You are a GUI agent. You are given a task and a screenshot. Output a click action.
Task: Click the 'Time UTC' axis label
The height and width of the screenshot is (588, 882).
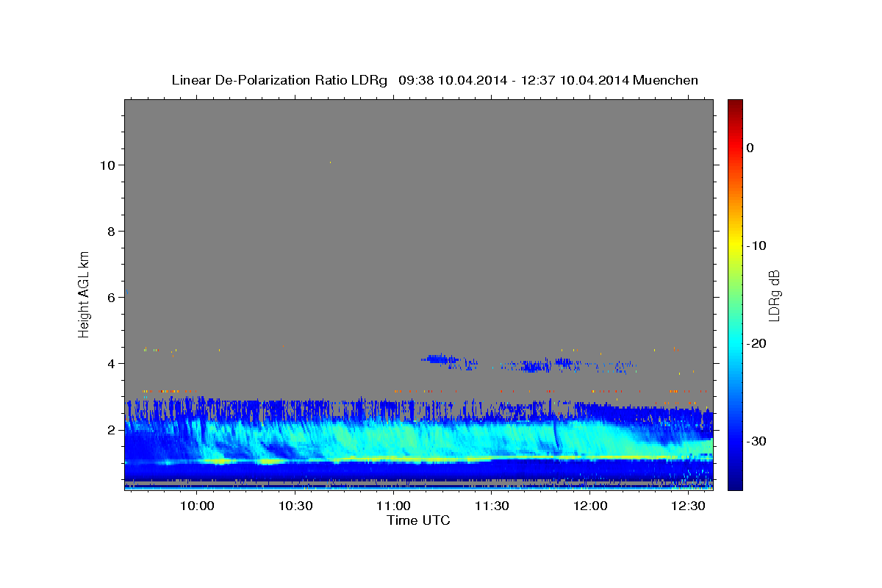[x=418, y=520]
